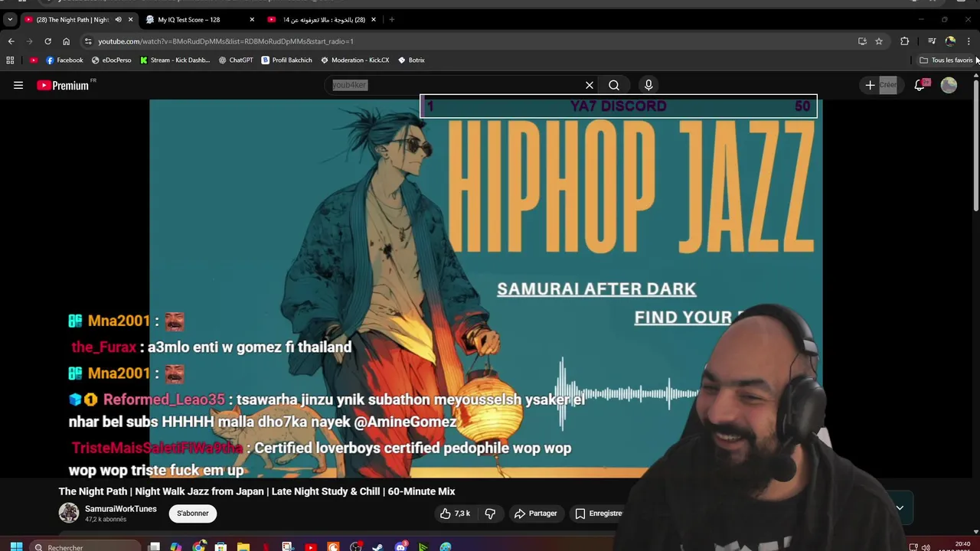Open Task View in the taskbar

pyautogui.click(x=154, y=546)
